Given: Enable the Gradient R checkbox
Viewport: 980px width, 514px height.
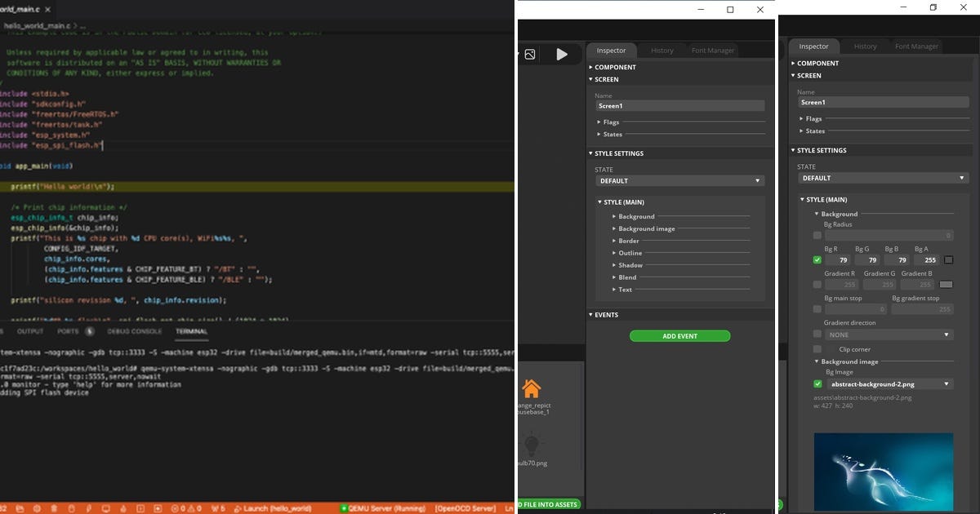Looking at the screenshot, I should pyautogui.click(x=817, y=284).
